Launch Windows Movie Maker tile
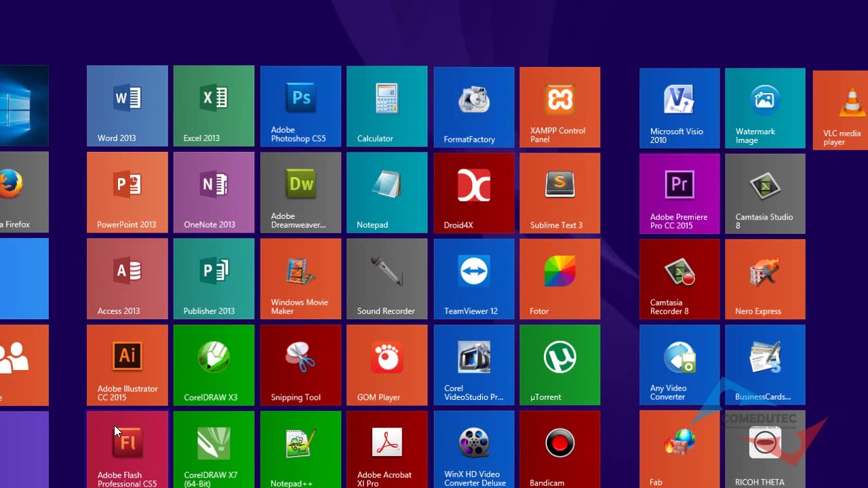 300,279
